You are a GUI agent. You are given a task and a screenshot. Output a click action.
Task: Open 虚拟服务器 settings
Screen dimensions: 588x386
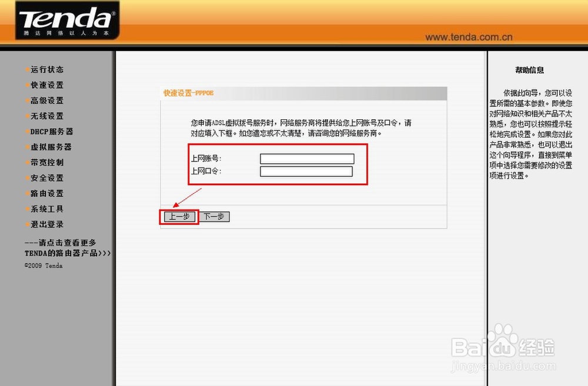(51, 147)
